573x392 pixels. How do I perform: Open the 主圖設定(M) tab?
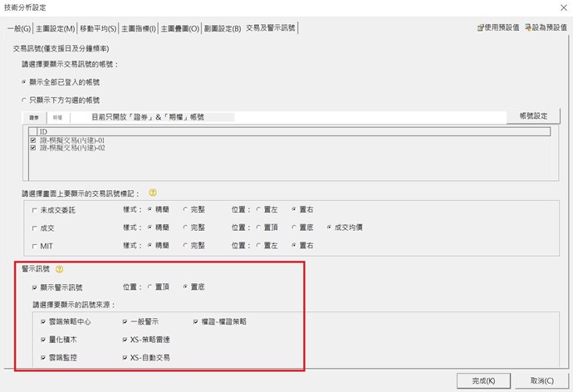tap(57, 28)
